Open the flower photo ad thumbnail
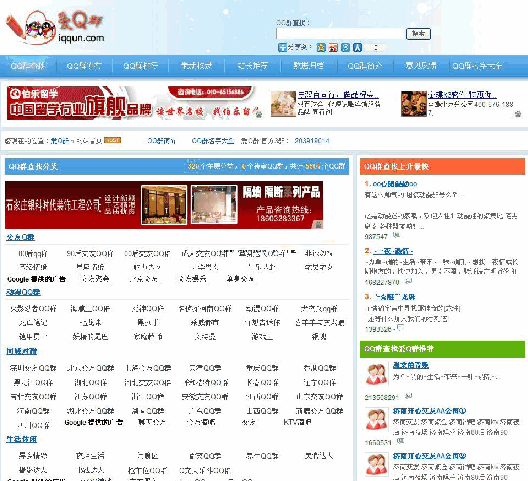528x481 pixels. [x=283, y=104]
